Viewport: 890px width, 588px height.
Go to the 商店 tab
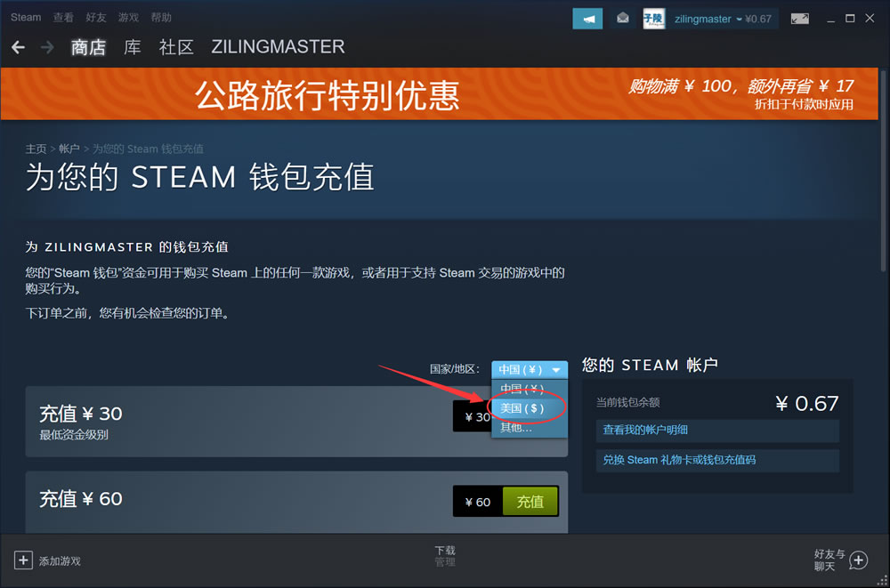(x=88, y=47)
